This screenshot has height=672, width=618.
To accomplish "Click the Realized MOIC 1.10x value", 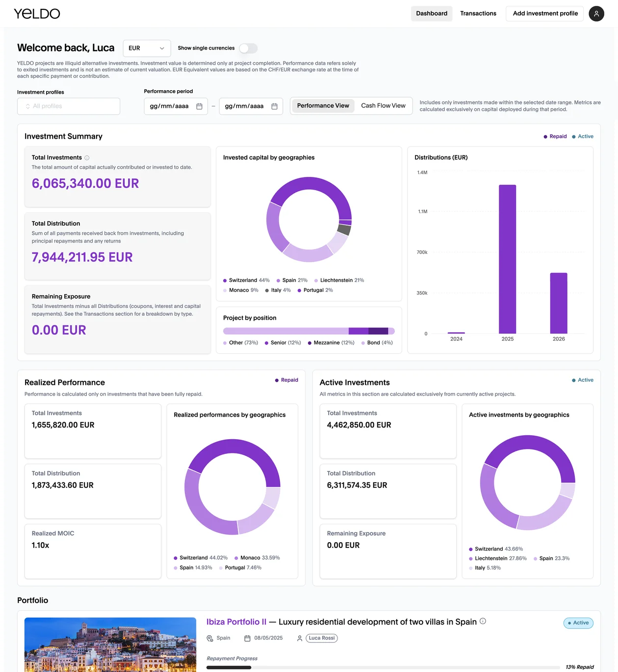I will pos(40,546).
